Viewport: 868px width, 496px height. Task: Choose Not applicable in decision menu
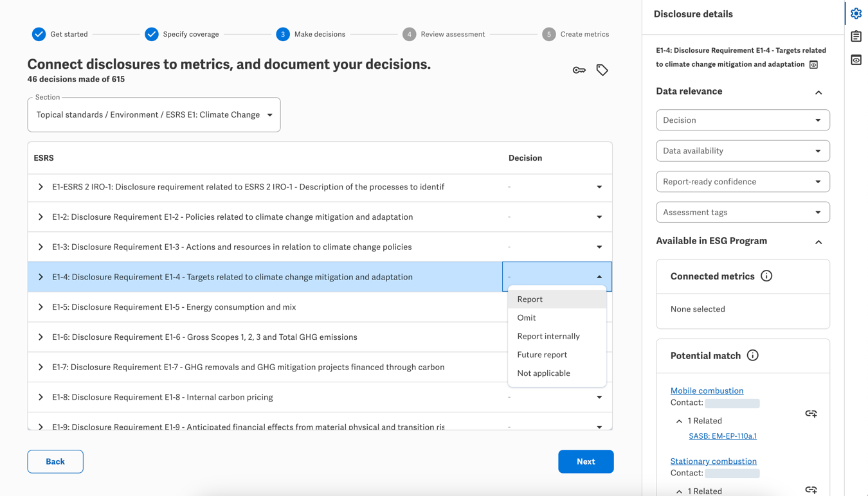point(543,373)
